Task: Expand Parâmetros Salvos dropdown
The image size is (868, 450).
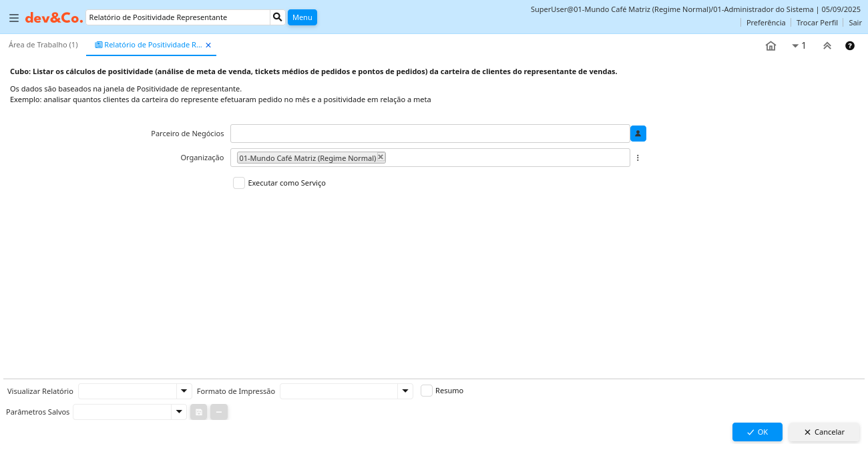Action: pyautogui.click(x=179, y=412)
